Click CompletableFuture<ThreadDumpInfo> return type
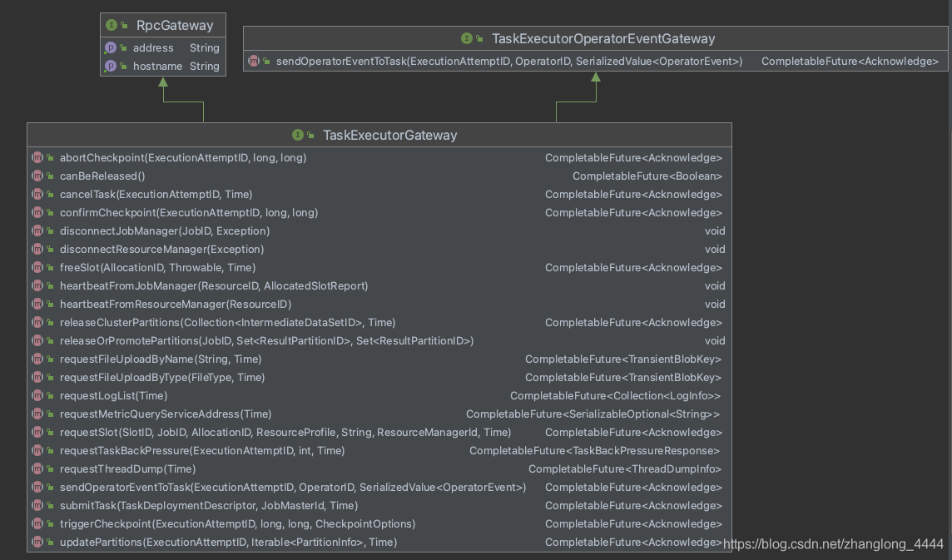 point(625,469)
